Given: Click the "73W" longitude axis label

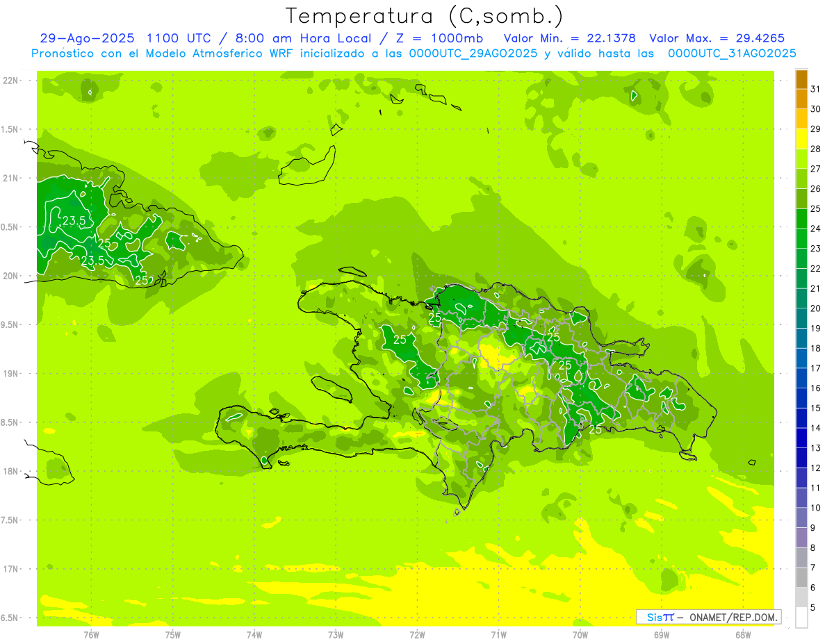Looking at the screenshot, I should point(336,635).
